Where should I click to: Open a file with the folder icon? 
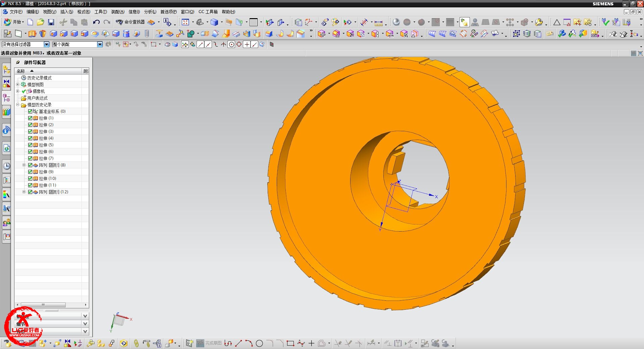[x=41, y=22]
